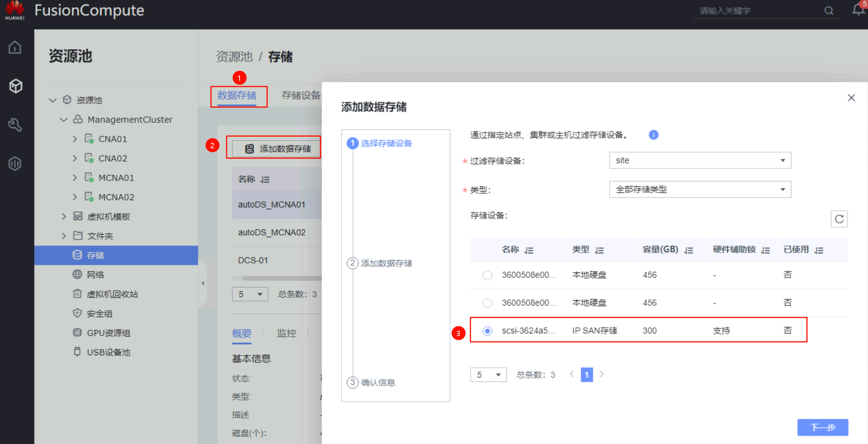Click the 下一步 next button

[822, 427]
